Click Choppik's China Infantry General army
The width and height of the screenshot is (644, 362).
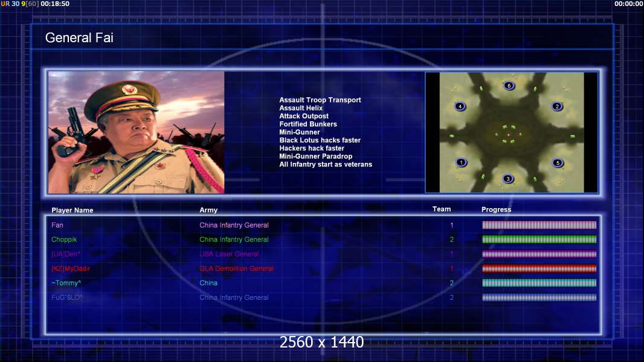pyautogui.click(x=234, y=240)
